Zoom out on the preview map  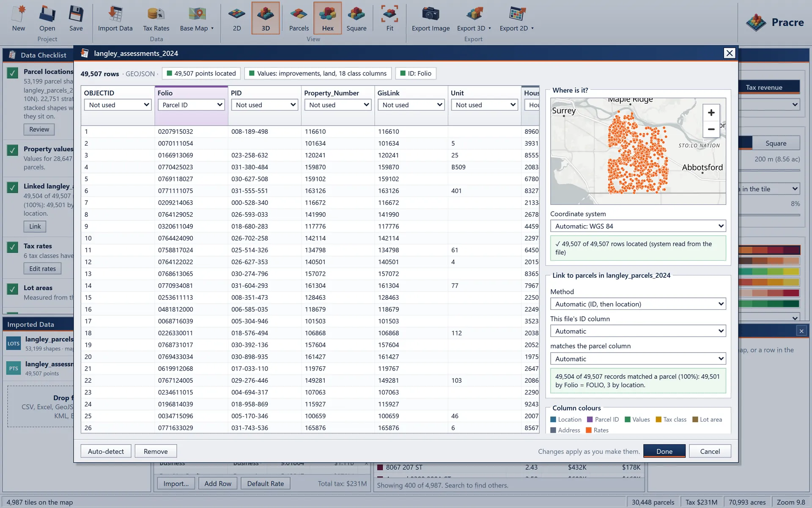click(711, 129)
